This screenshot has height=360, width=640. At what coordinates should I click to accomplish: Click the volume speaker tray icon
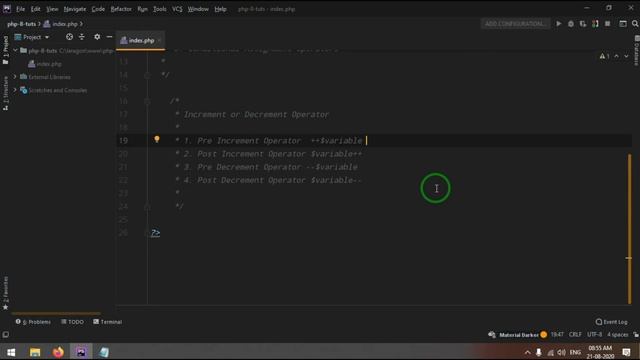(561, 352)
